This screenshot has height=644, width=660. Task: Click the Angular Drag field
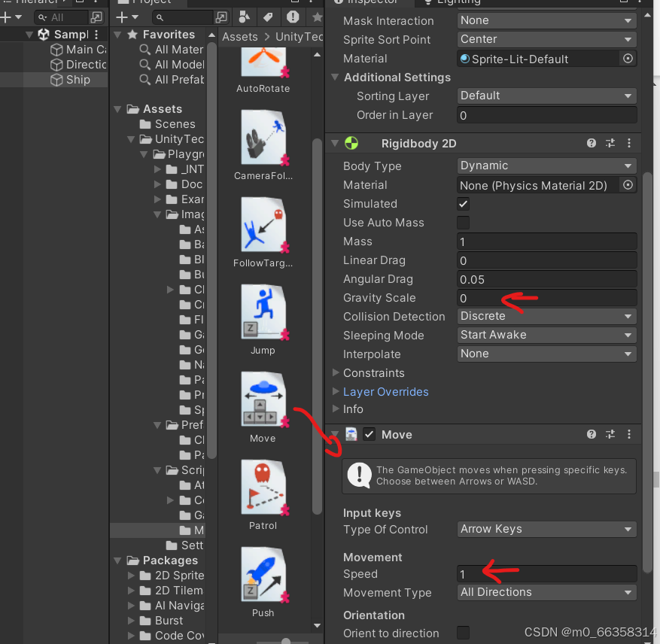point(547,279)
